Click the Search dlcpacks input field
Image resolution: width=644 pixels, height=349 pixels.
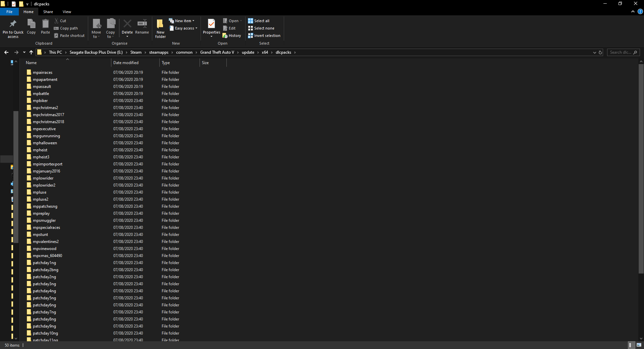coord(621,52)
